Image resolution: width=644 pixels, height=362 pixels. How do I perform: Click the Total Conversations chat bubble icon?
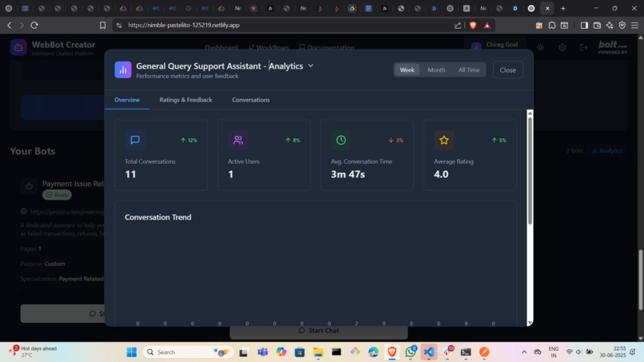click(x=135, y=140)
